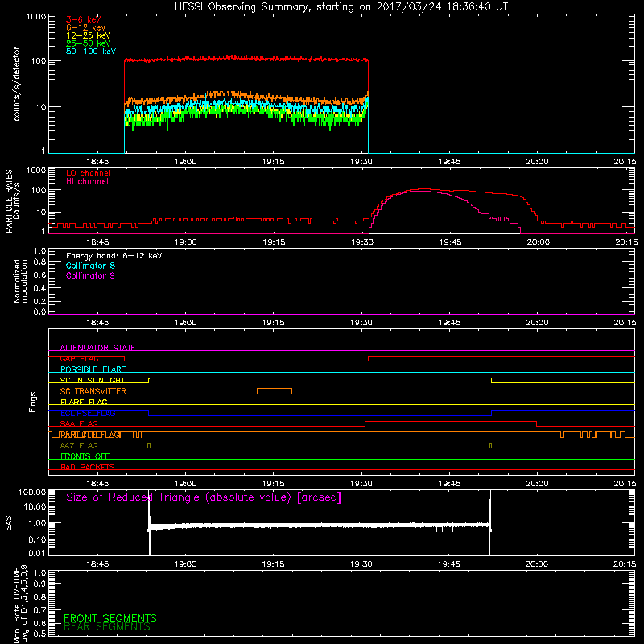Click the FLARE_FLAG label

(x=84, y=402)
